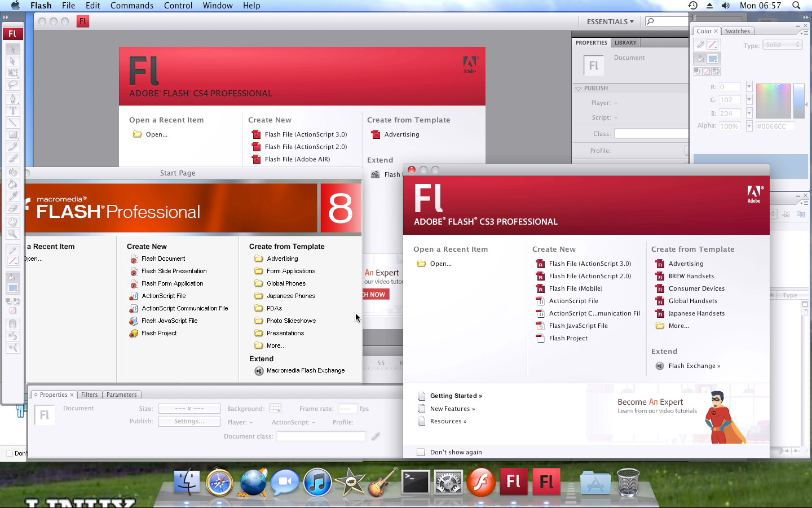Viewport: 812px width, 508px height.
Task: Select the Ink Bottle tool
Action: tap(12, 172)
